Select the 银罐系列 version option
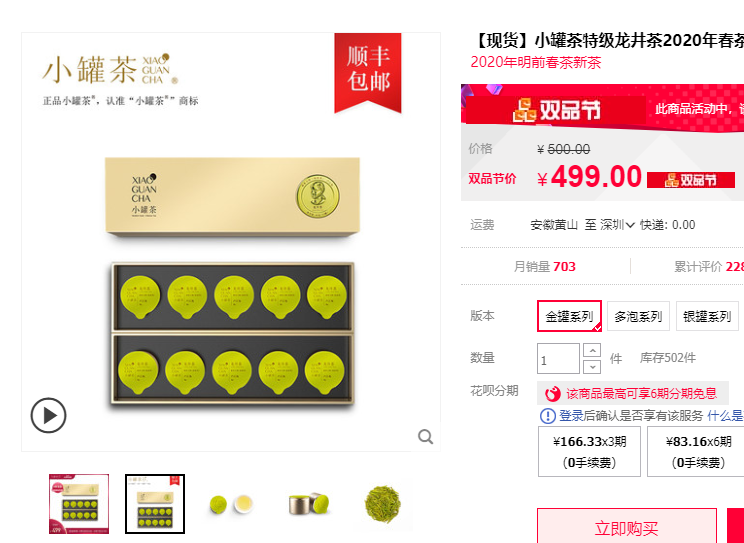The width and height of the screenshot is (744, 543). click(707, 316)
